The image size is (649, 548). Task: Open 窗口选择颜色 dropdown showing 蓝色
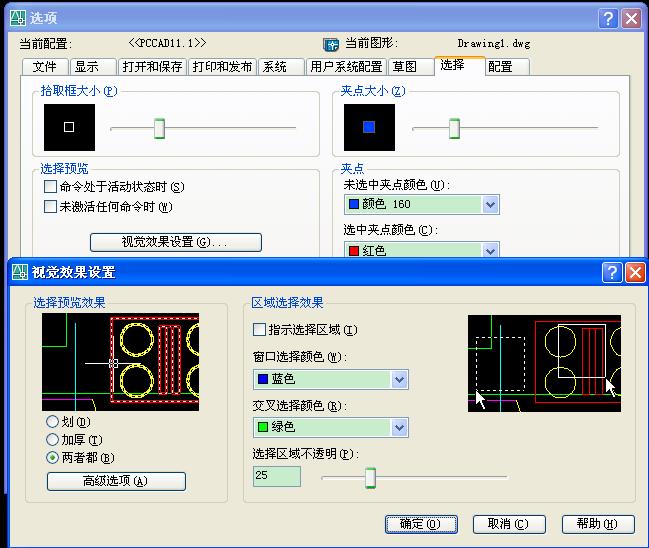coord(331,380)
